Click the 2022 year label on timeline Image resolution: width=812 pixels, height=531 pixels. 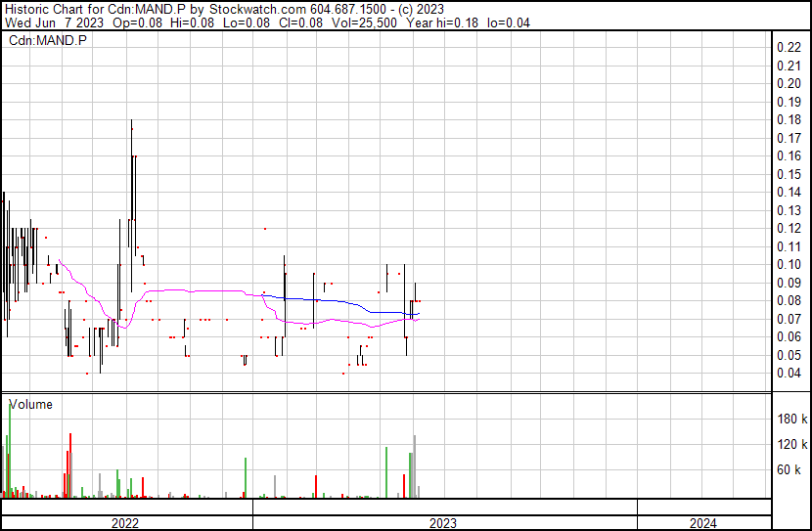[x=125, y=523]
